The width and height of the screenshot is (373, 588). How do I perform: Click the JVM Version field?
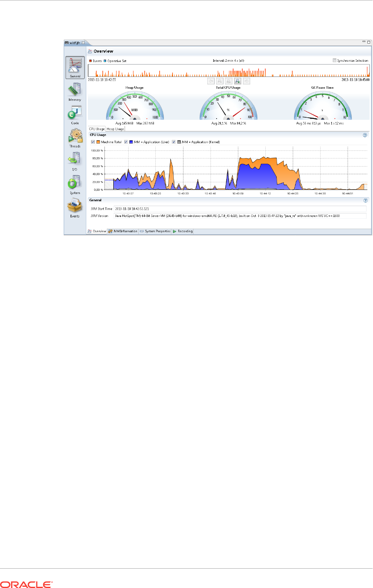pos(240,216)
